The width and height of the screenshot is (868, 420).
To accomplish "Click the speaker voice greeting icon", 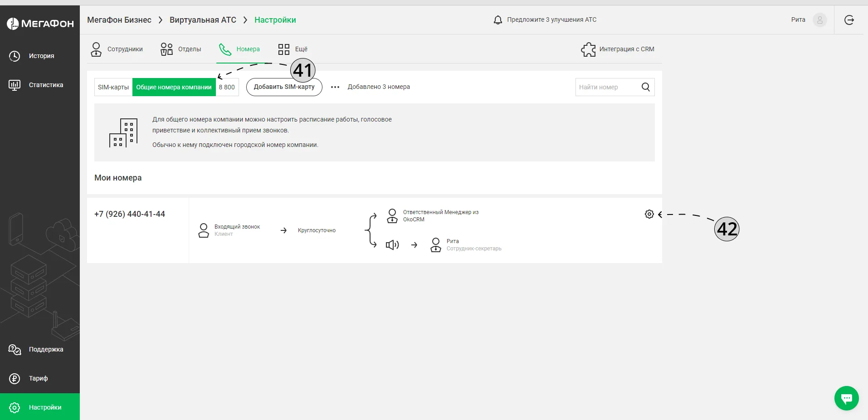I will click(392, 245).
